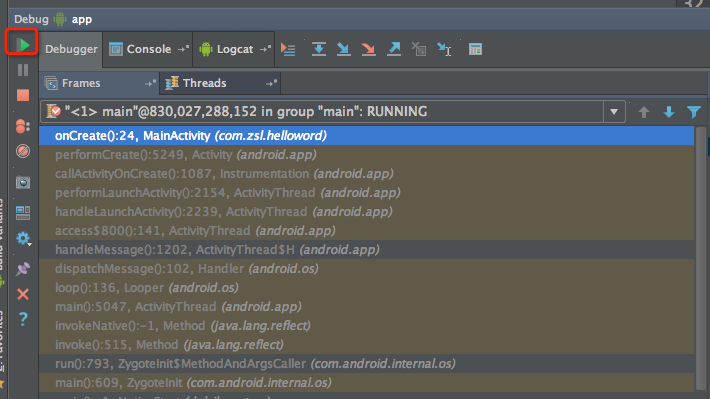Toggle frames filter funnel icon
Viewport: 710px width, 399px height.
coord(694,112)
